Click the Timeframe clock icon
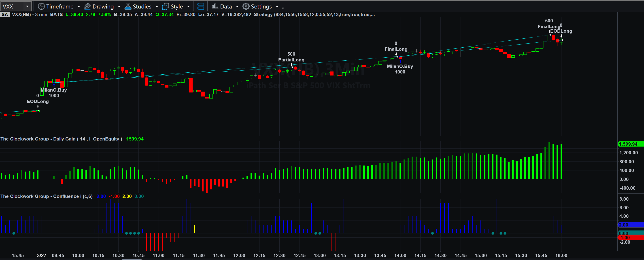Viewport: 644px width, 260px height. 41,6
